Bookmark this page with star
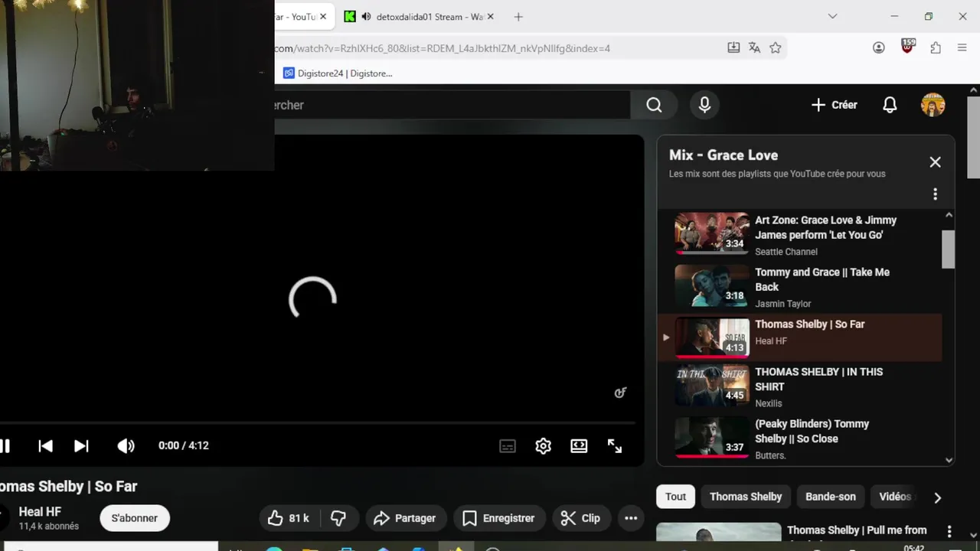 (776, 48)
